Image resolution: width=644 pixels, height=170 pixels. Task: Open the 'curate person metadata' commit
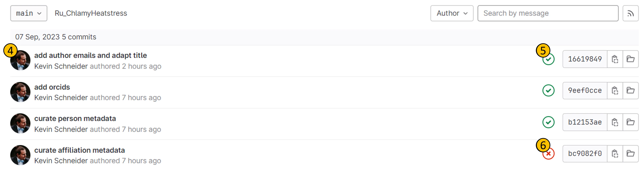pyautogui.click(x=75, y=119)
